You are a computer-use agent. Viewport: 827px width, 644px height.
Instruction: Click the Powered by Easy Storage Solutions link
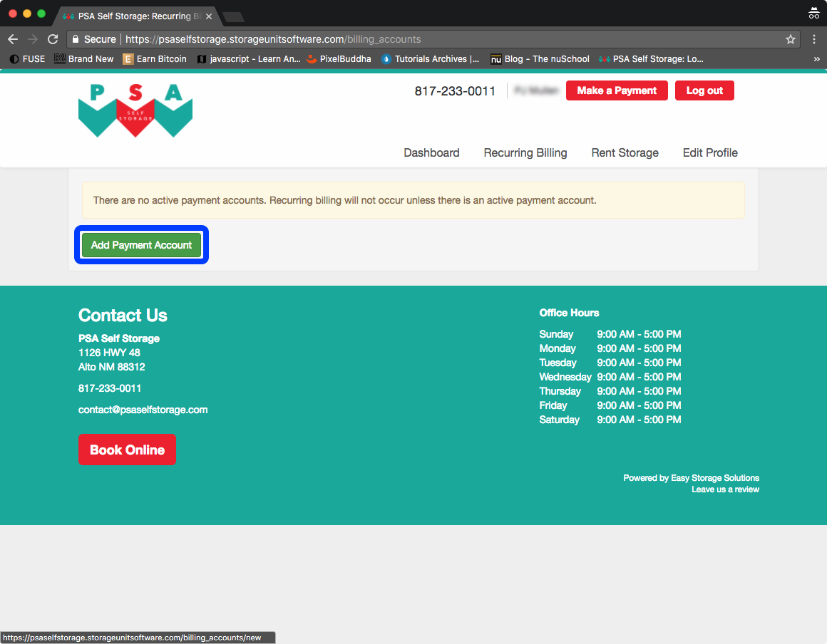coord(691,478)
